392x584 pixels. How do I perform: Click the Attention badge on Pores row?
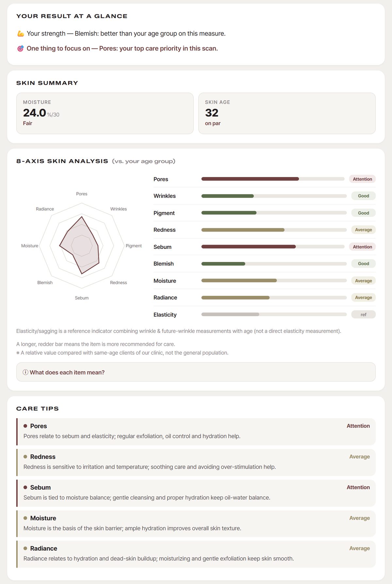click(x=362, y=179)
